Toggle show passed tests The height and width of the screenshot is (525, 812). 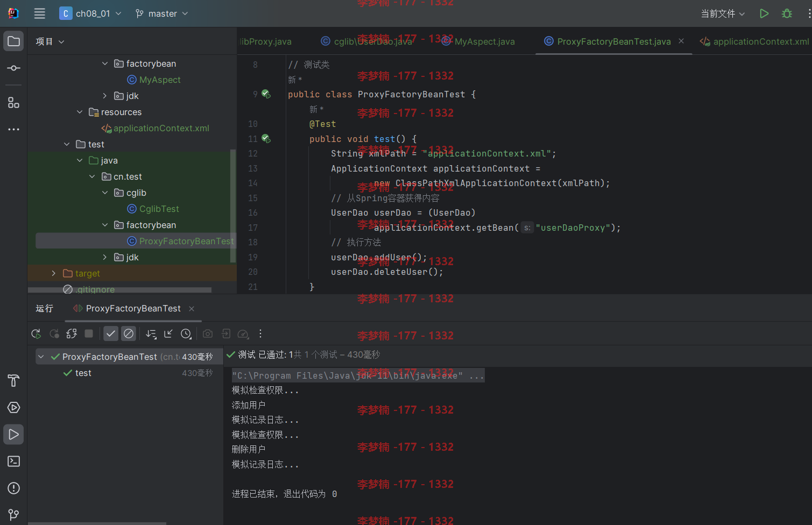[111, 334]
